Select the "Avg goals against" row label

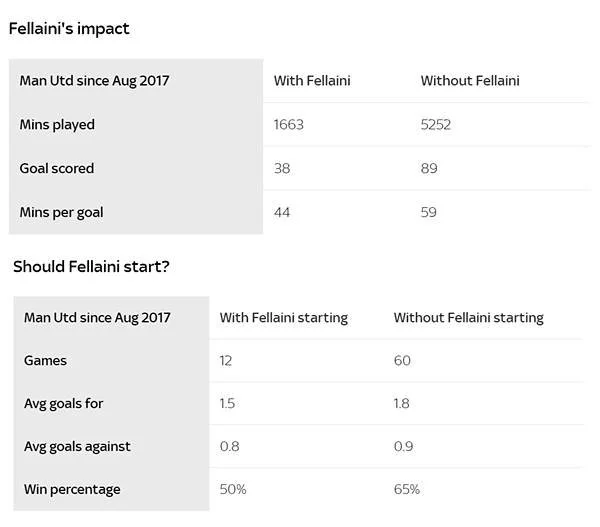click(x=77, y=446)
